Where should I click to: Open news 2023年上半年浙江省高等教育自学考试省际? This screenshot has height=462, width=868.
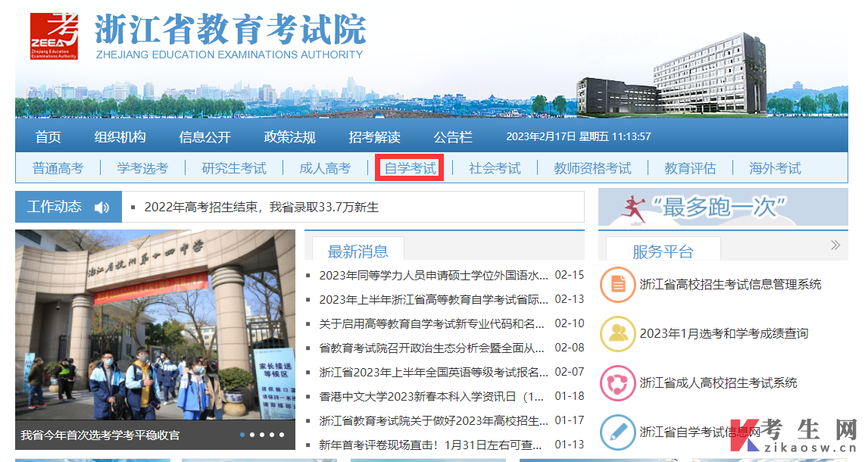(433, 299)
